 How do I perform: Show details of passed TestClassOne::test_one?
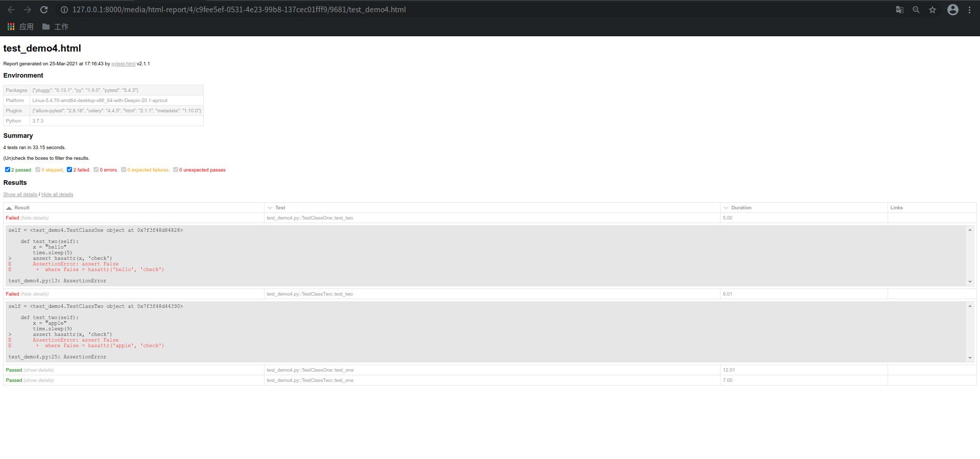39,370
